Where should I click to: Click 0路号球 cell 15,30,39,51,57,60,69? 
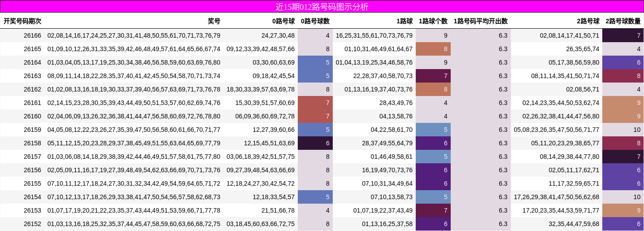point(265,103)
